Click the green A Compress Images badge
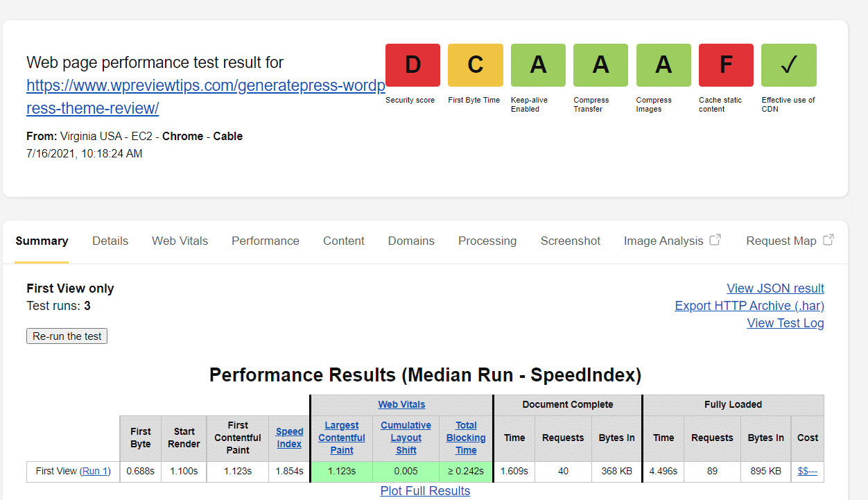The height and width of the screenshot is (500, 868). tap(663, 65)
